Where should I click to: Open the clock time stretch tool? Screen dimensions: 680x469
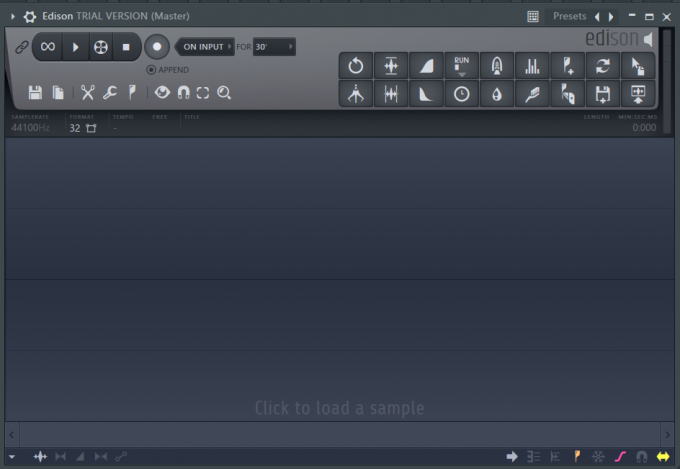coord(461,94)
